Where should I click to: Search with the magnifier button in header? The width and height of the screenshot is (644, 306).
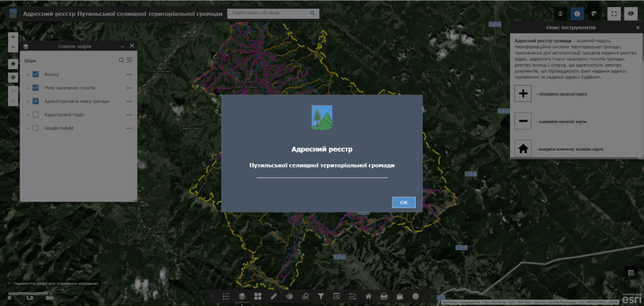(x=313, y=14)
